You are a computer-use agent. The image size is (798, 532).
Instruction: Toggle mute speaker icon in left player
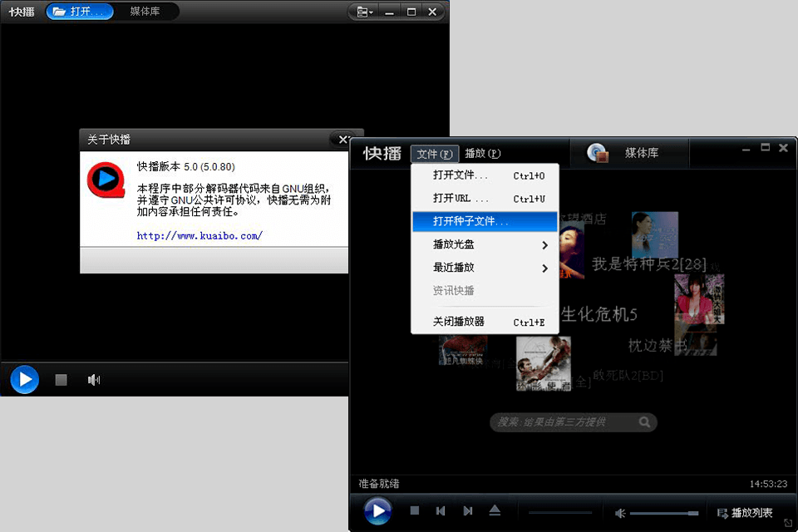pos(94,380)
